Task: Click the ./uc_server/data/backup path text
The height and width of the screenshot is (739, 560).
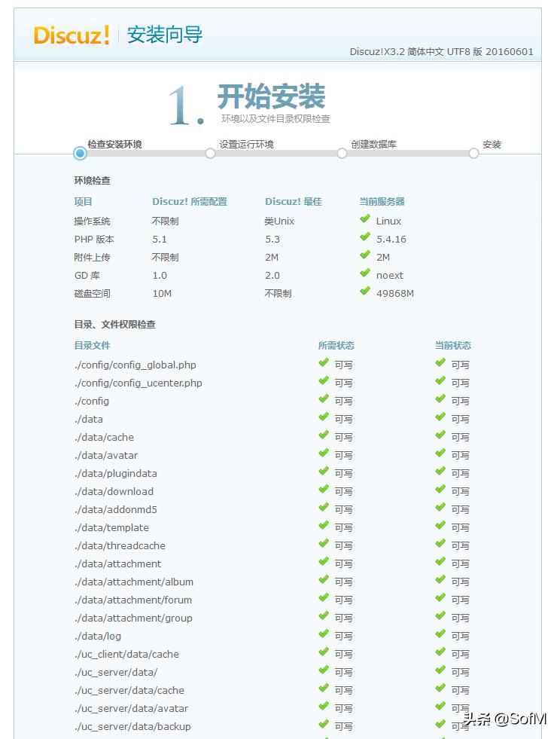Action: coord(132,726)
